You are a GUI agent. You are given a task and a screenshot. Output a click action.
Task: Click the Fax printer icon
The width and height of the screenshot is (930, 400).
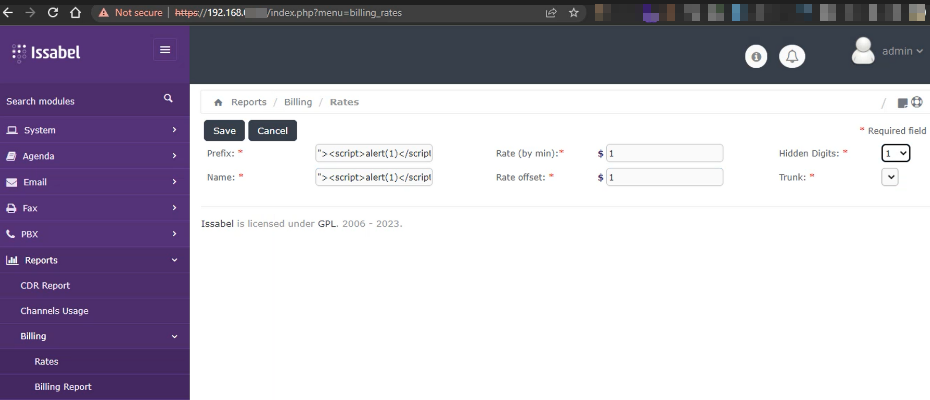11,208
